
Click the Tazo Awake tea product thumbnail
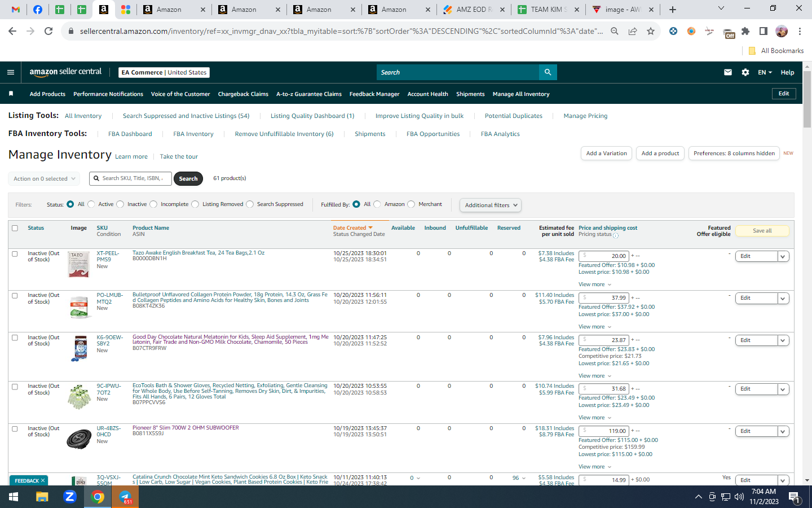78,264
